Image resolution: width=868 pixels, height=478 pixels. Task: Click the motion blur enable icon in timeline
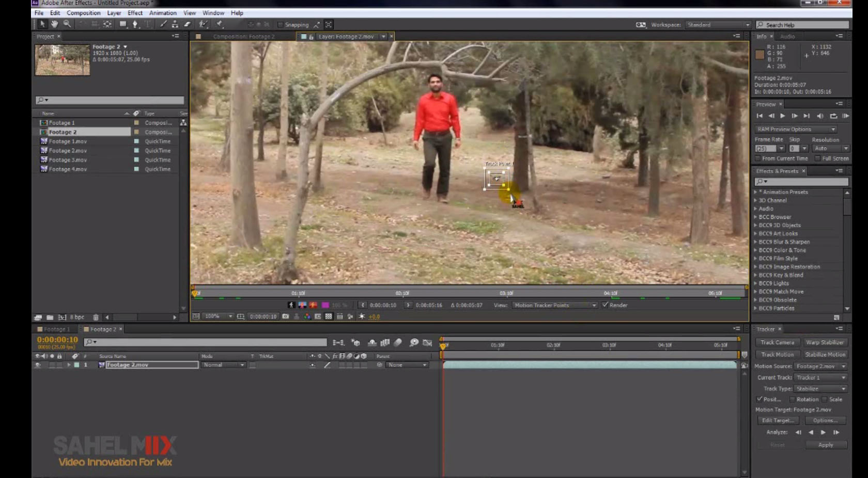[398, 342]
